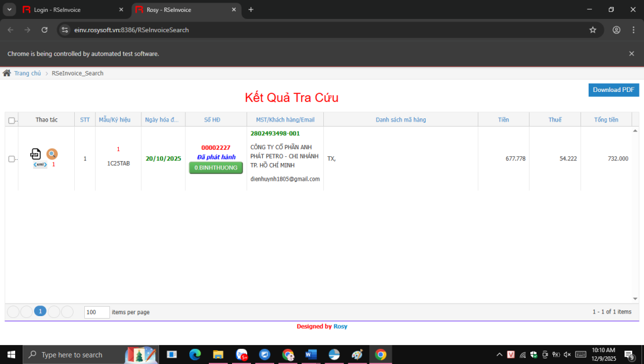
Task: Follow the Trang chủ breadcrumb link
Action: [28, 73]
